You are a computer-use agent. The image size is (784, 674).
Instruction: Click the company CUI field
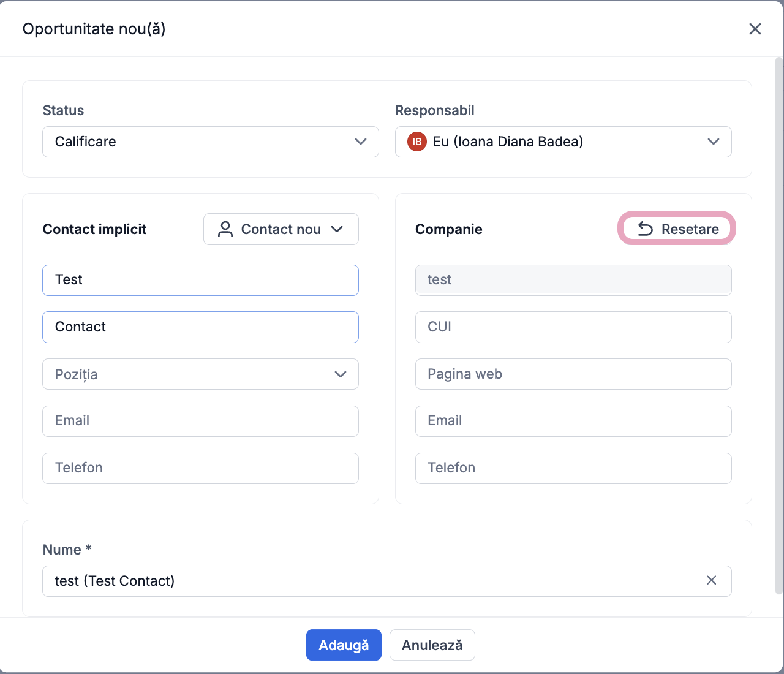(x=573, y=327)
